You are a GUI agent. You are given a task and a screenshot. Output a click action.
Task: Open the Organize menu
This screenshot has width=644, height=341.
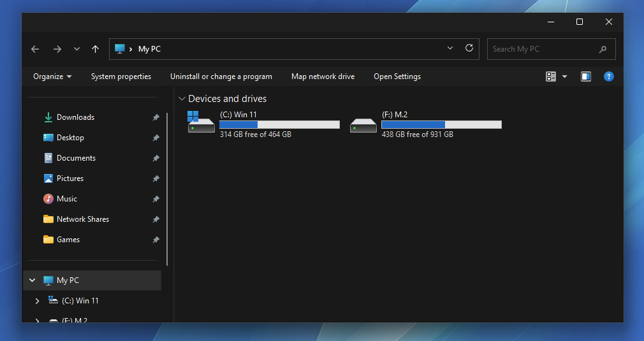52,76
